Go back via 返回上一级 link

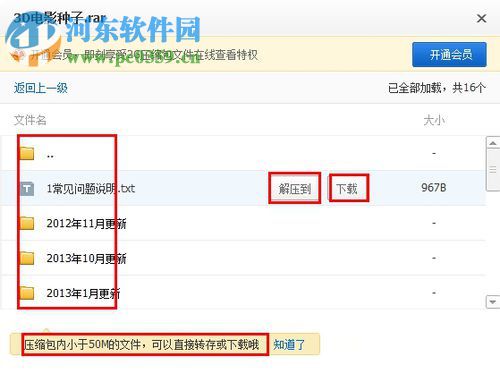tap(41, 88)
